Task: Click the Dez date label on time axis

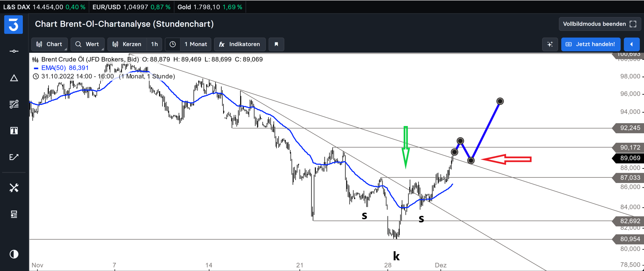Action: pyautogui.click(x=441, y=265)
